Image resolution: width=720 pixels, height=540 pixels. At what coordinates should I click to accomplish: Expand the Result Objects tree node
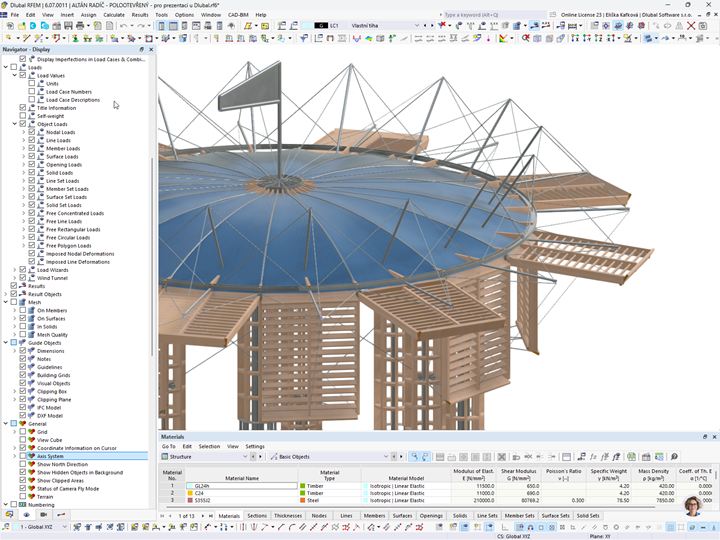[x=6, y=294]
